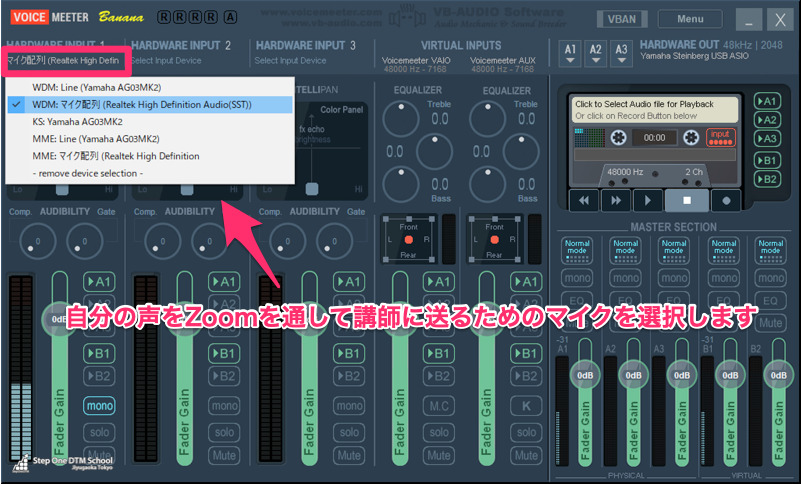Toggle cassette routing to B1
This screenshot has width=801, height=484.
[x=767, y=160]
